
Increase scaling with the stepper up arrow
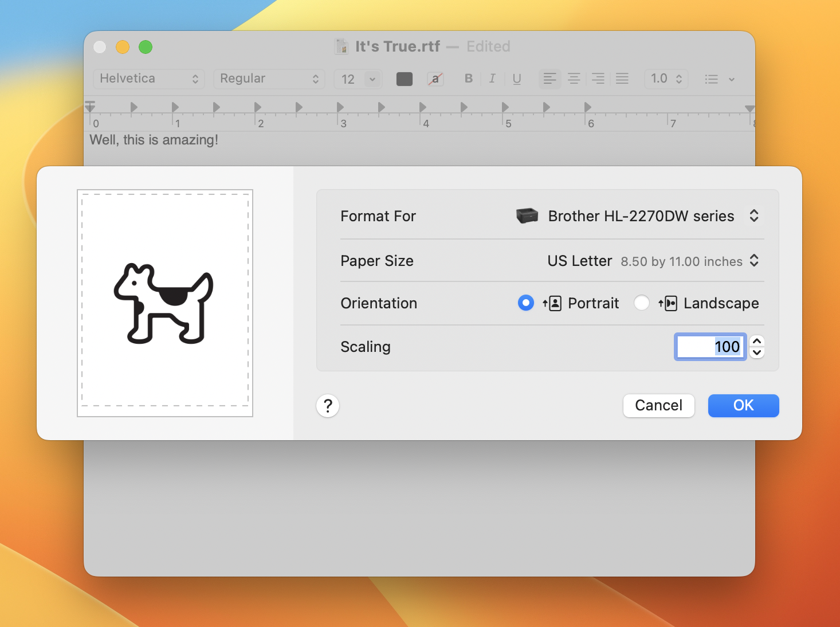(756, 341)
